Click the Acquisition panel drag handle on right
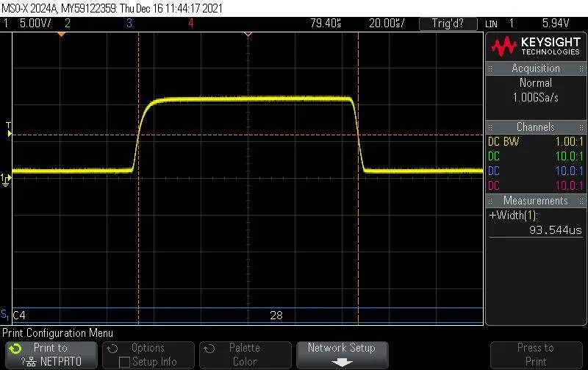This screenshot has width=588, height=370. tap(581, 68)
